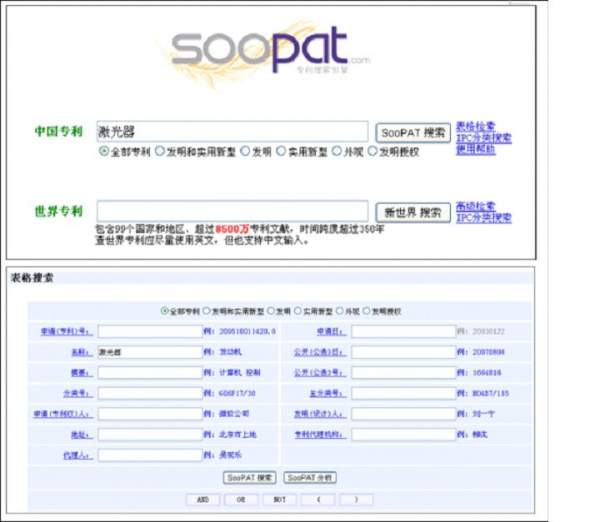
Task: Open the 使用帮助 help link
Action: [x=476, y=149]
